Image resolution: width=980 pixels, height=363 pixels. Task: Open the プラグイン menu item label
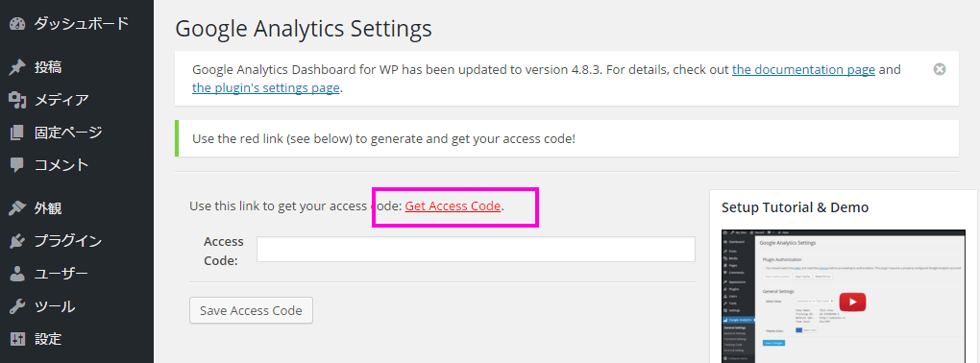[x=67, y=241]
